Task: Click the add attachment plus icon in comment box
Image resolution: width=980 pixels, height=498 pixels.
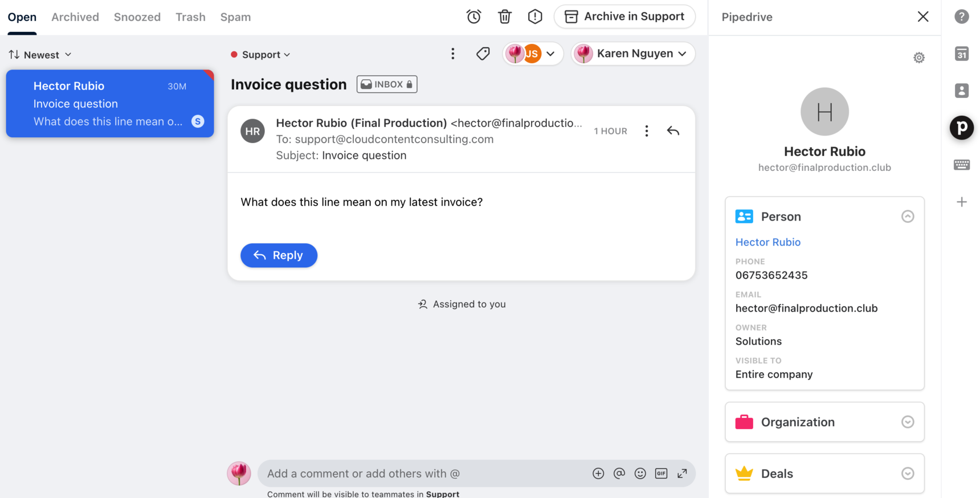Action: click(x=598, y=473)
